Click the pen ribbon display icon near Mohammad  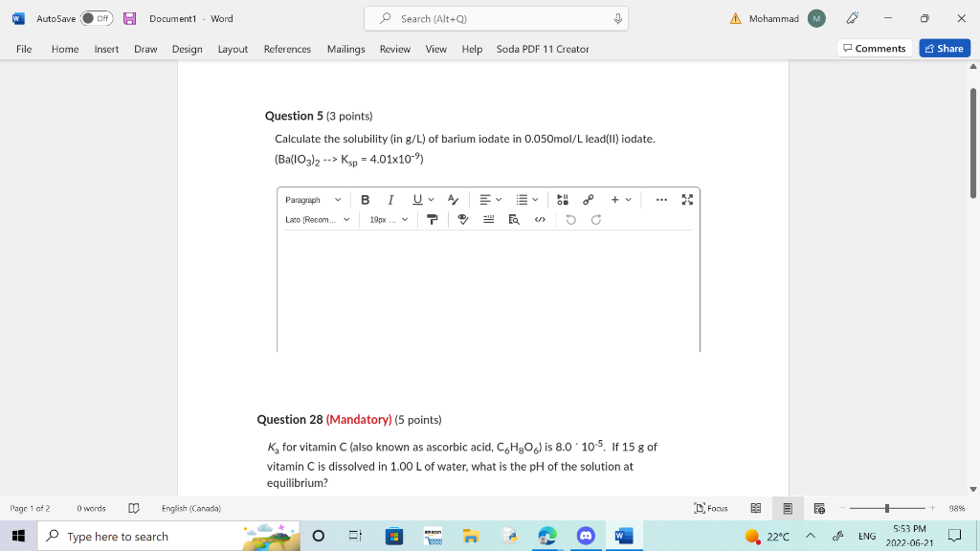(852, 18)
